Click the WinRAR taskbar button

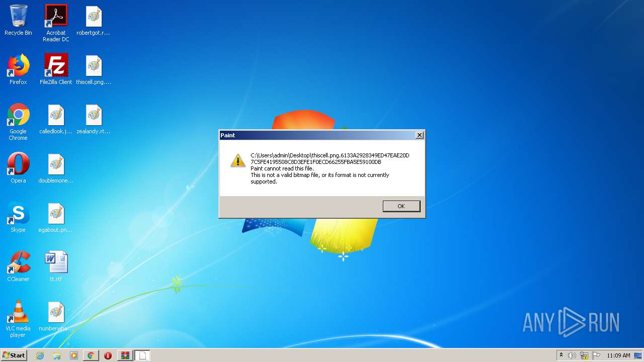point(125,355)
